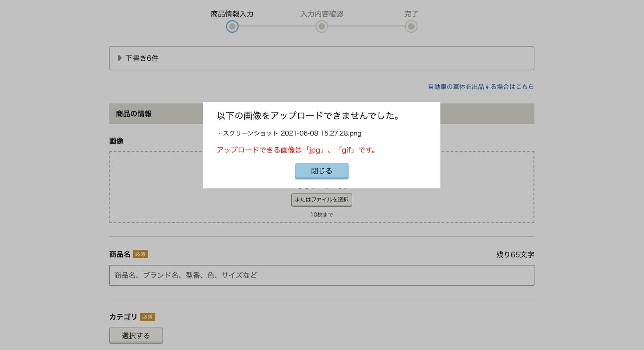Click the 必須 badge next to カテゴリ

[x=148, y=317]
